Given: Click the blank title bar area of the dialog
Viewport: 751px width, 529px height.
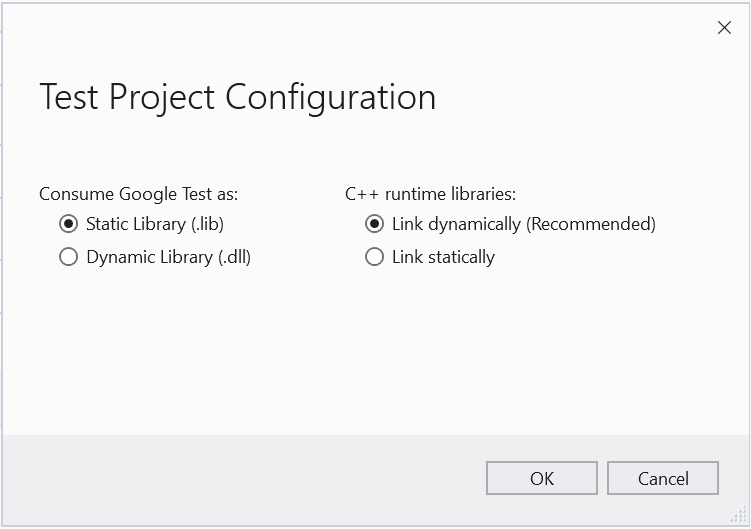Looking at the screenshot, I should [x=350, y=28].
